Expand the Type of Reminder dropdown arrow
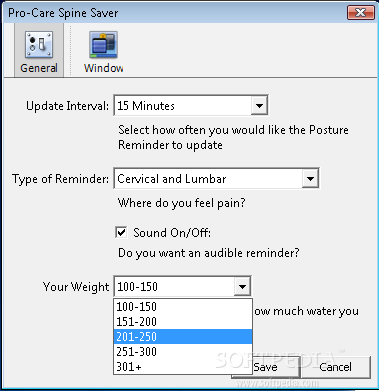 point(310,179)
